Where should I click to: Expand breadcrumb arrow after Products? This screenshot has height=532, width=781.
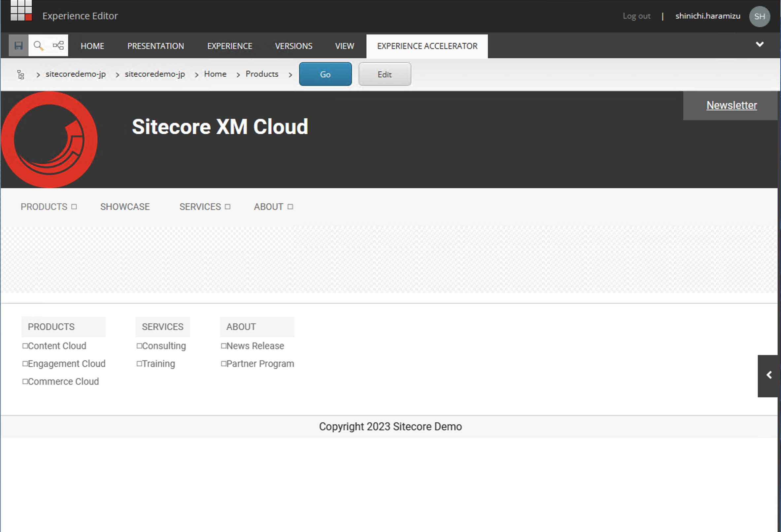(290, 75)
